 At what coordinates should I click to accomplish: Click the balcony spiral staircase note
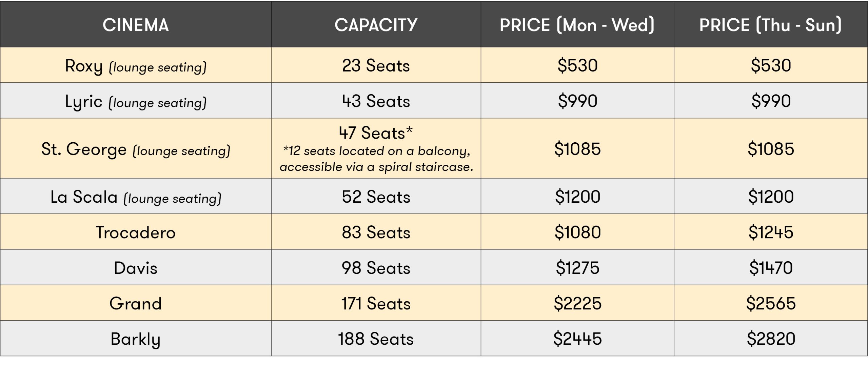[x=376, y=159]
